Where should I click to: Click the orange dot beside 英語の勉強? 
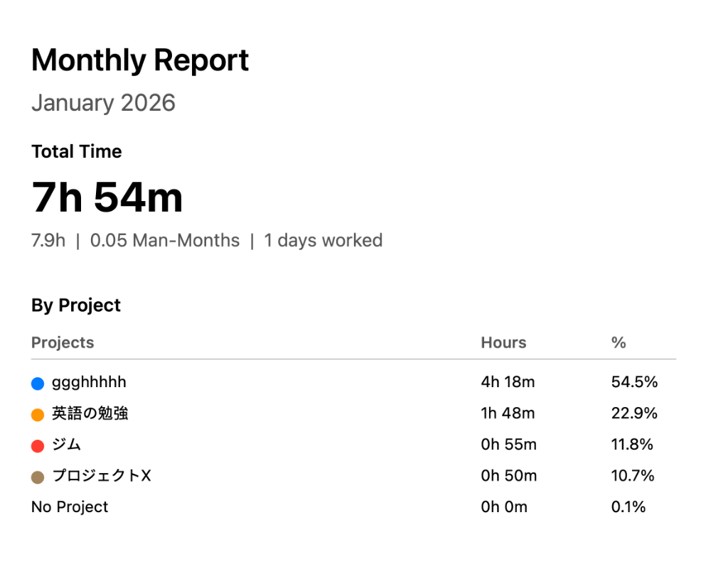coord(36,413)
